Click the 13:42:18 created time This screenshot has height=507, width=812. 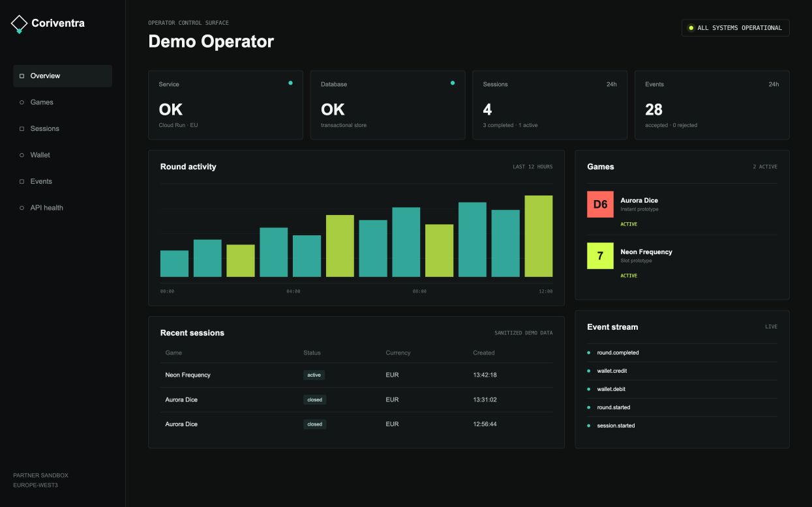[x=485, y=375]
